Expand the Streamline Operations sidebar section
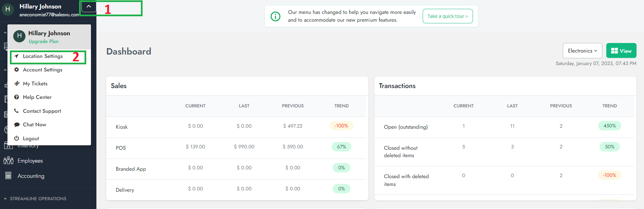The width and height of the screenshot is (644, 209). (38, 198)
